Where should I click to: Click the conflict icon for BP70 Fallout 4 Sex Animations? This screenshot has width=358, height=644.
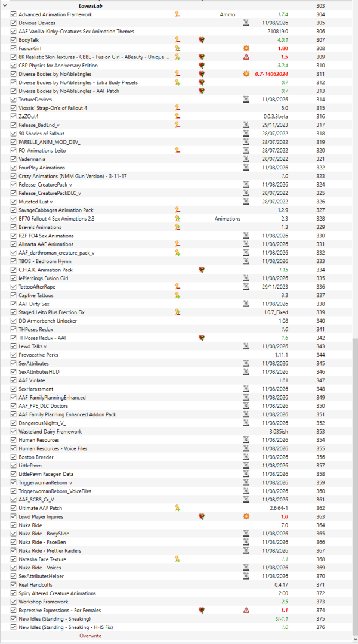click(x=178, y=218)
